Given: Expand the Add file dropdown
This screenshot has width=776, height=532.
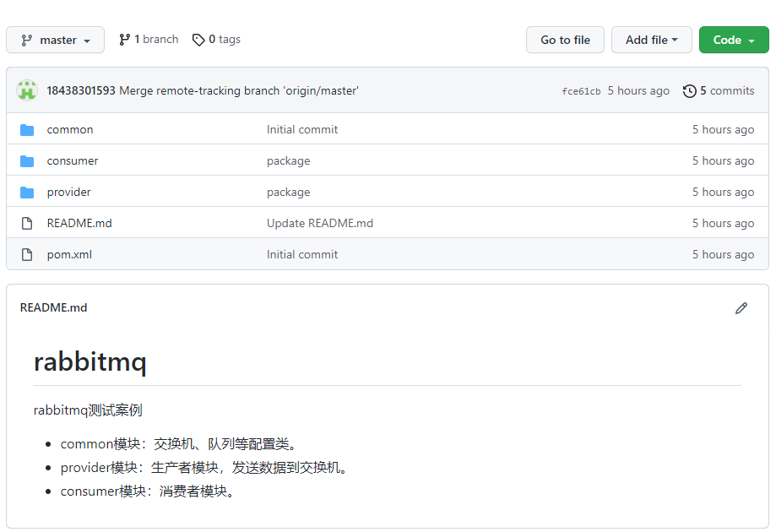Looking at the screenshot, I should (651, 40).
